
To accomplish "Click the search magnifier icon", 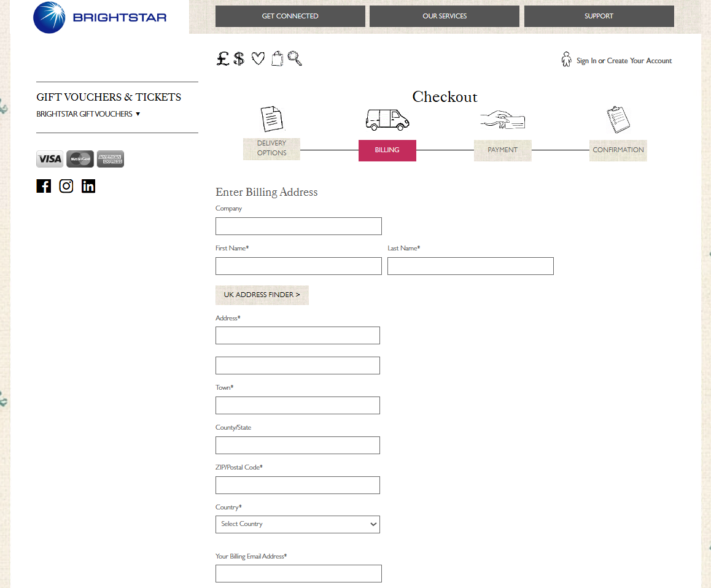I will click(x=295, y=58).
